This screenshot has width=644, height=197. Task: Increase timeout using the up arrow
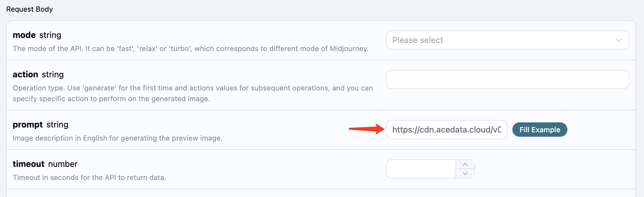[465, 164]
